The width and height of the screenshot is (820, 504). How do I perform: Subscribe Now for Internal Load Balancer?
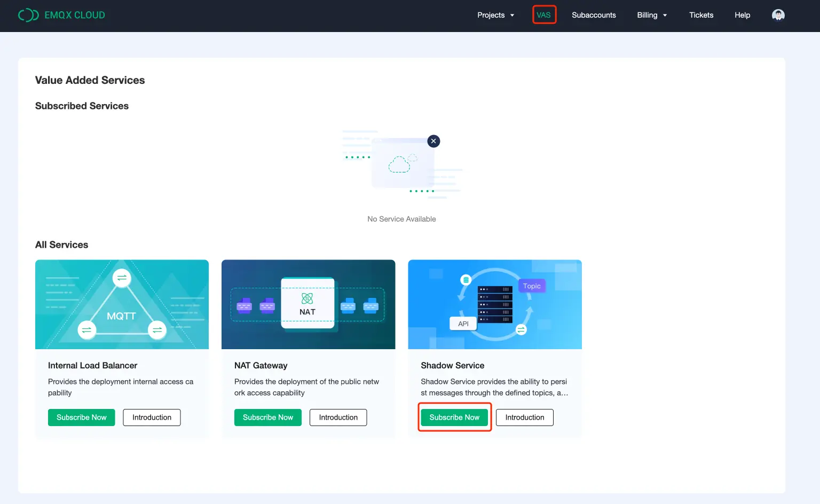(81, 417)
